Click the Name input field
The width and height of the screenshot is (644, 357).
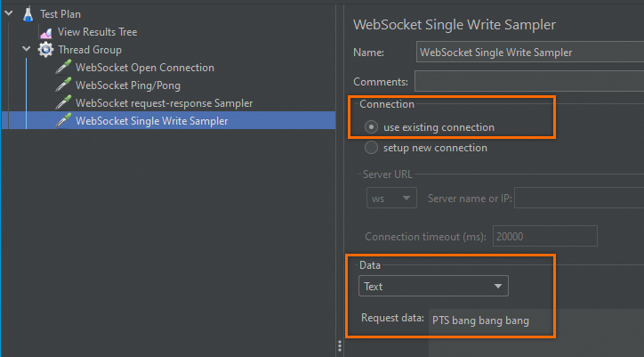point(528,53)
